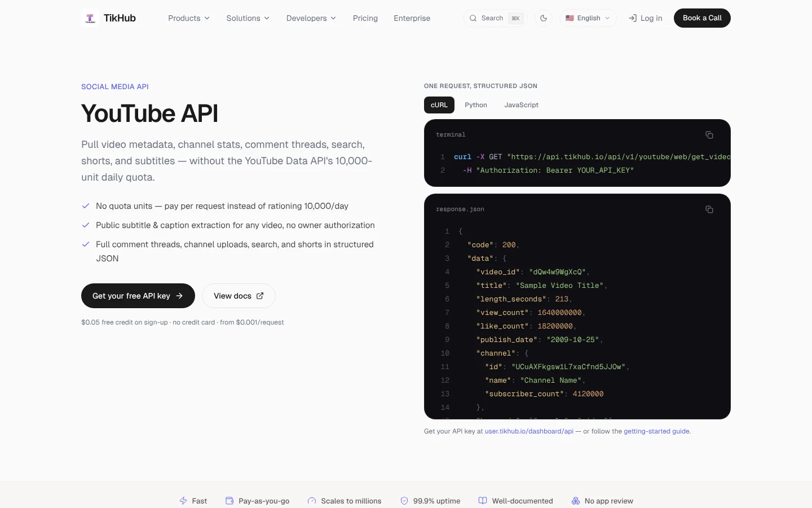Click the lightning Fast icon
812x508 pixels.
coord(183,501)
